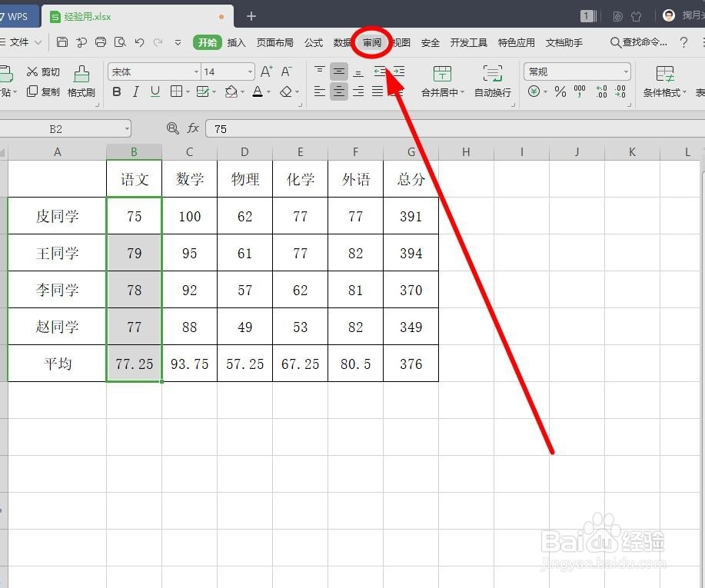Apply the fill color bucket swatch
The width and height of the screenshot is (705, 588).
(x=231, y=91)
